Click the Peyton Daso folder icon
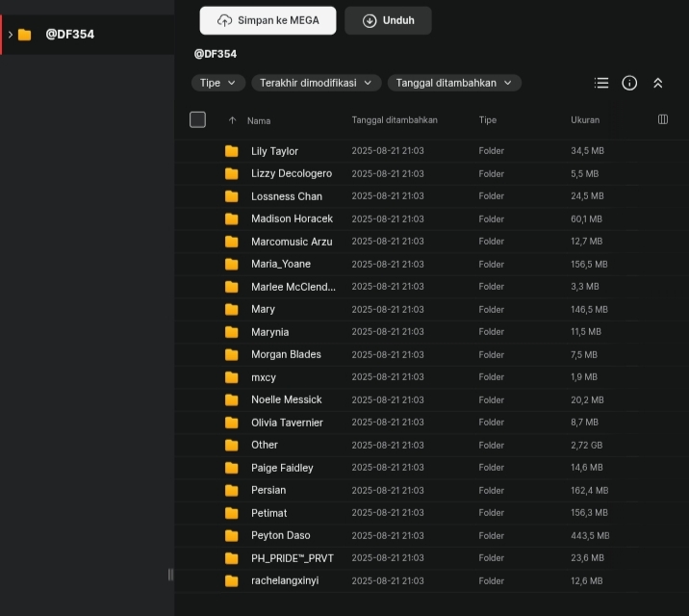Screen dimensions: 689x616 (232, 535)
